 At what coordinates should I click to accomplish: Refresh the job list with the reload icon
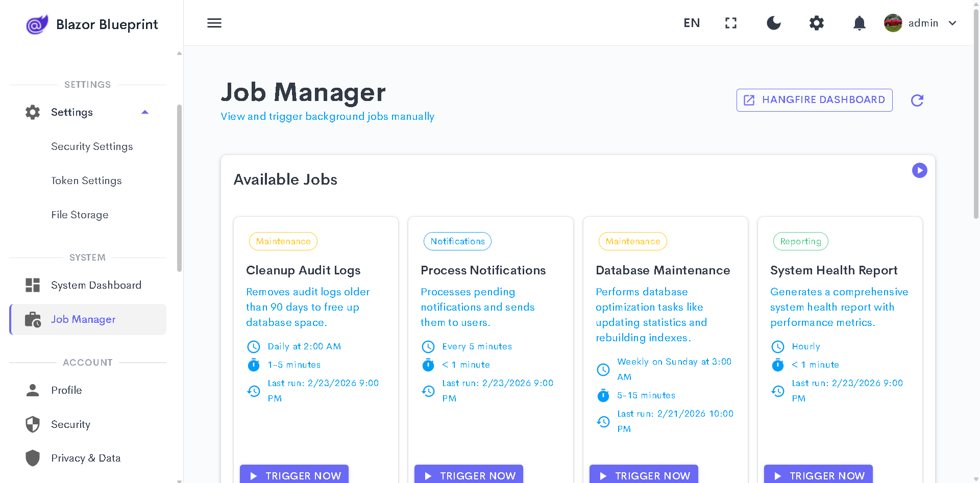pos(917,100)
